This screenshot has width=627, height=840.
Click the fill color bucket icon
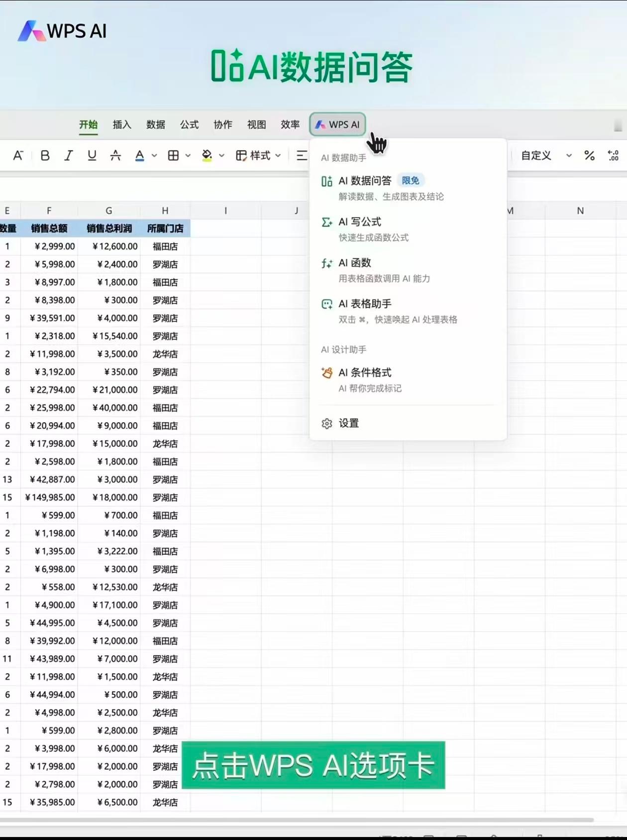(207, 155)
